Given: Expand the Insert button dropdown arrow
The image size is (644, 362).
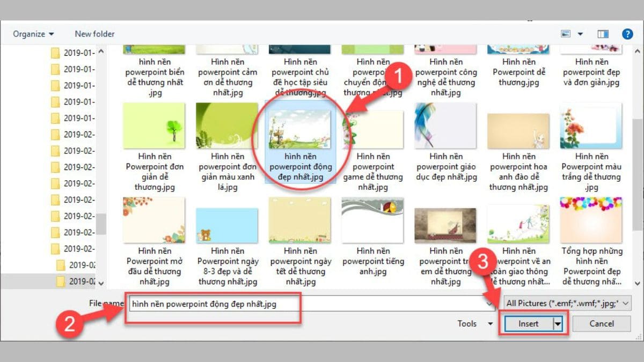Looking at the screenshot, I should tap(558, 323).
